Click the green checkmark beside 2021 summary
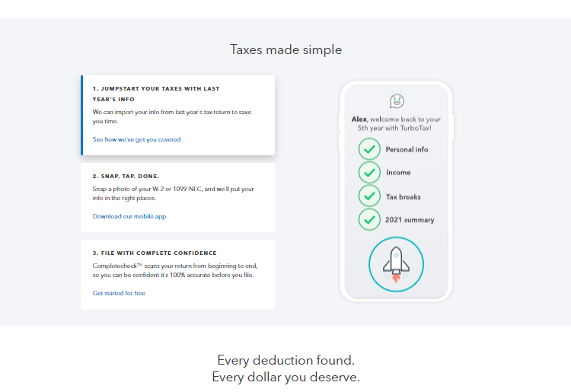Image resolution: width=571 pixels, height=392 pixels. (369, 220)
